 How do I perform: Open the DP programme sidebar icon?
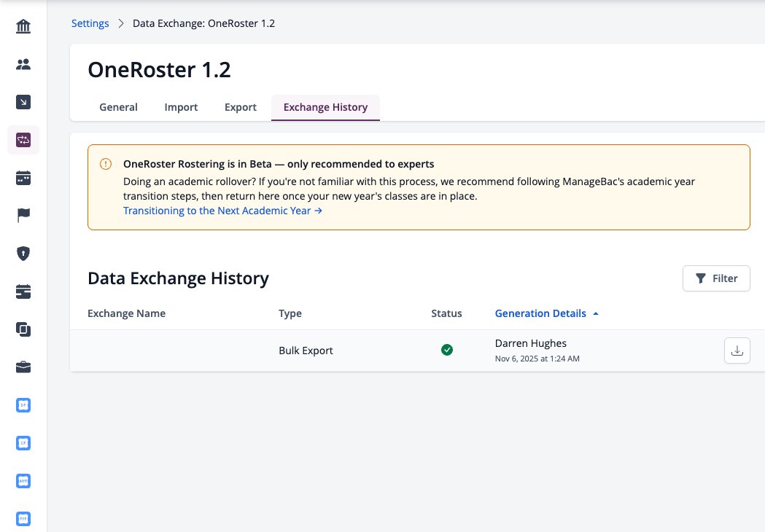click(x=23, y=405)
